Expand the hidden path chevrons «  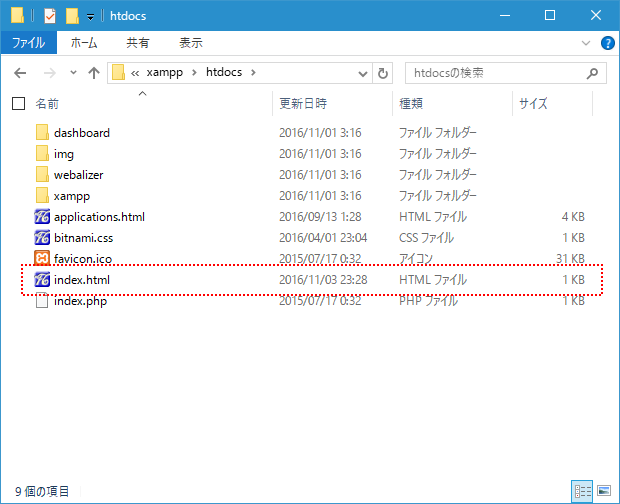pyautogui.click(x=135, y=73)
